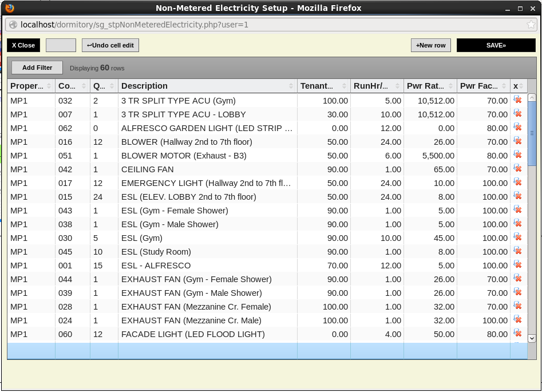Remove the CEILING FAN row via delete icon
This screenshot has height=392, width=542.
[x=517, y=169]
